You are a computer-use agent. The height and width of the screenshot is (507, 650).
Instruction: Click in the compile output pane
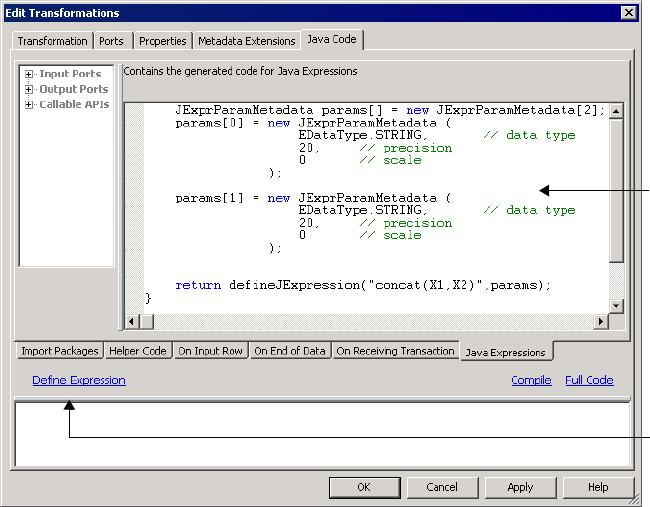coord(323,434)
